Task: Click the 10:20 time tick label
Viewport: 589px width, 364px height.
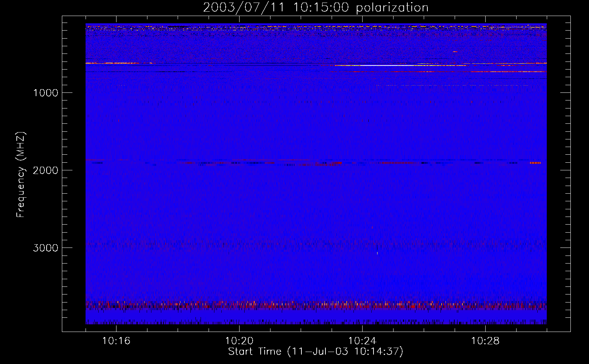Action: coord(239,341)
